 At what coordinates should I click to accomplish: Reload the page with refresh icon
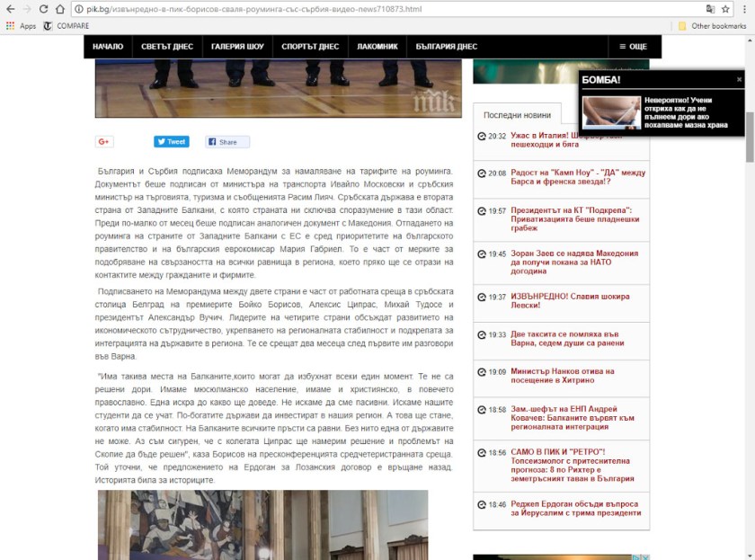coord(49,9)
